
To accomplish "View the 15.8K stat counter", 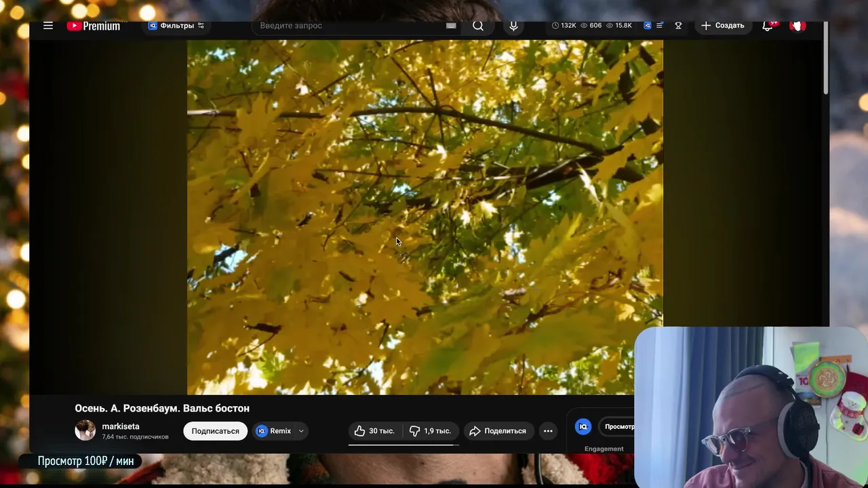I will [619, 26].
